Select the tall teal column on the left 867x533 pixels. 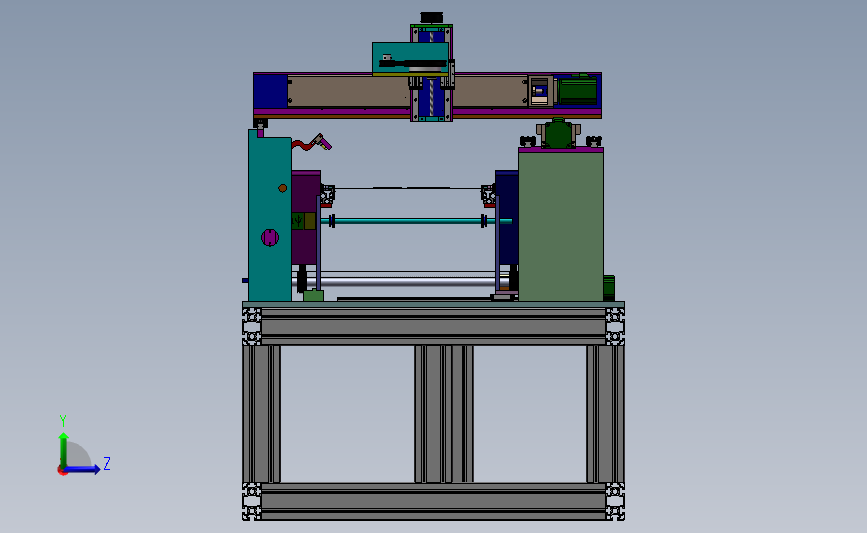[x=269, y=218]
